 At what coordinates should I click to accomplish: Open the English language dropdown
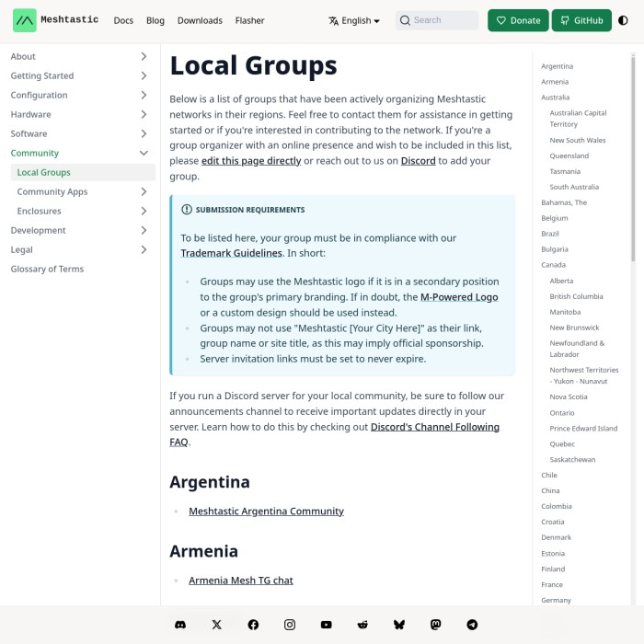pyautogui.click(x=354, y=20)
